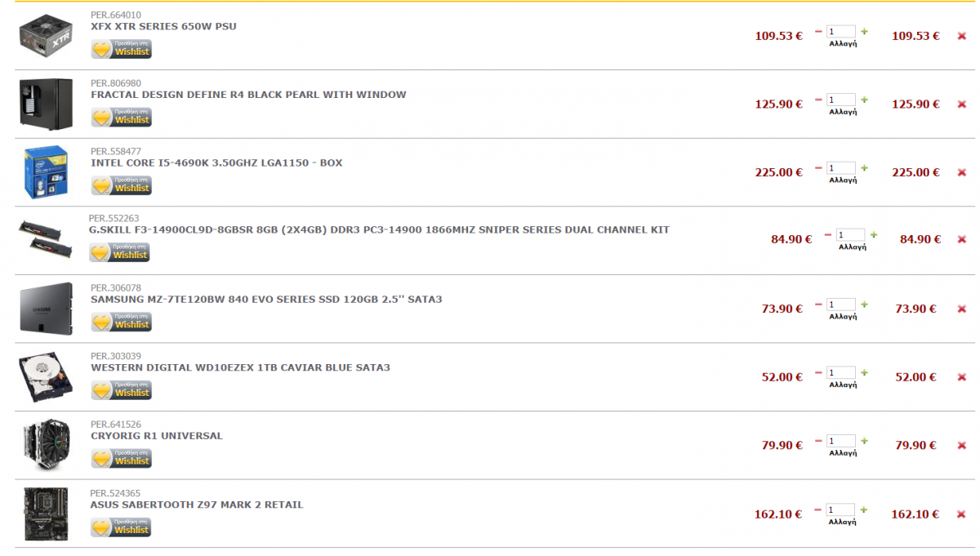Click minus icon for ASUS Sabertooth Z97
The height and width of the screenshot is (556, 980).
click(x=818, y=511)
